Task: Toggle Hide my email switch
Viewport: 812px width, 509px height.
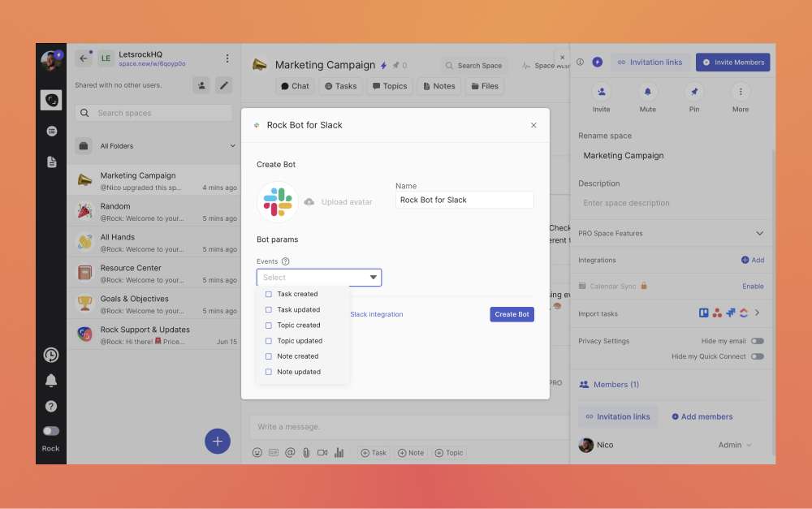Action: [x=757, y=341]
